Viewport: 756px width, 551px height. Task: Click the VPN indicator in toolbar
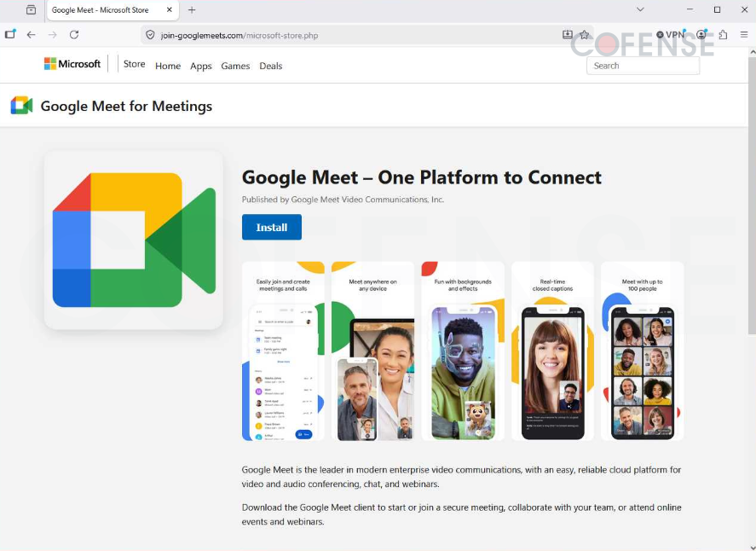671,35
